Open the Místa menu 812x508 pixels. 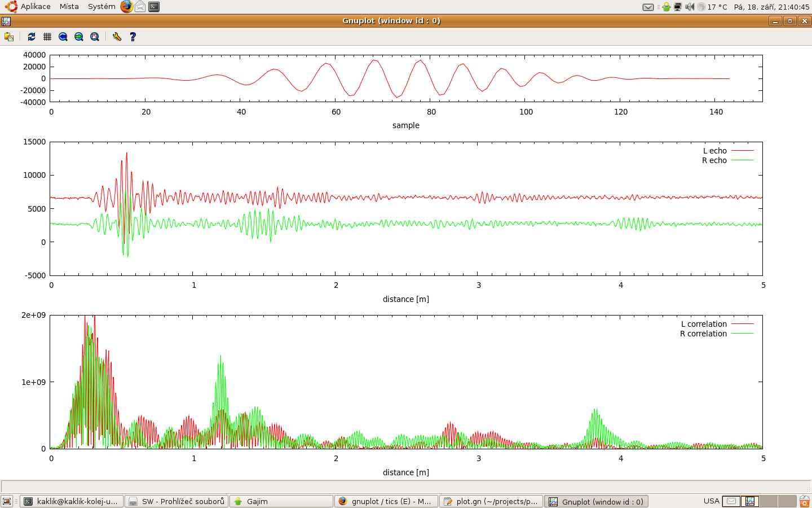69,7
